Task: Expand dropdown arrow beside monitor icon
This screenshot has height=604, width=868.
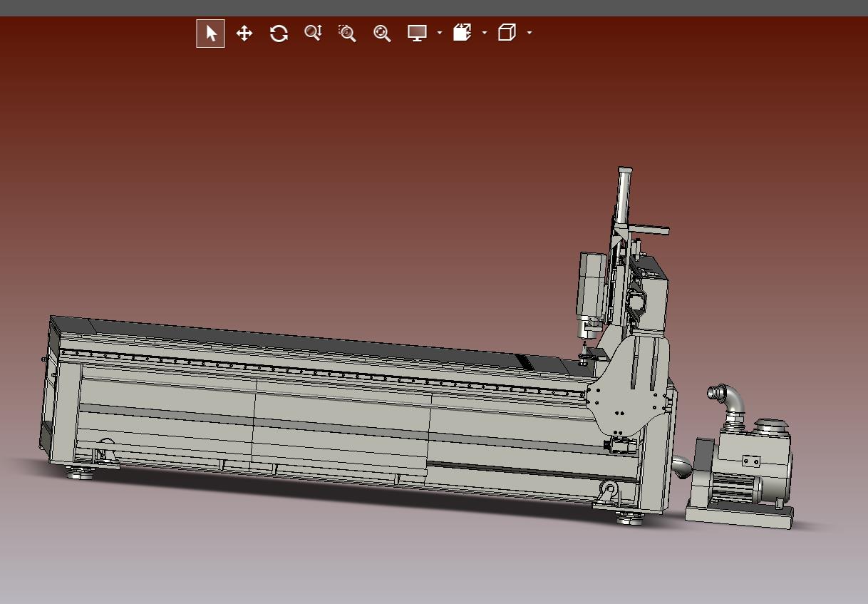Action: 439,34
